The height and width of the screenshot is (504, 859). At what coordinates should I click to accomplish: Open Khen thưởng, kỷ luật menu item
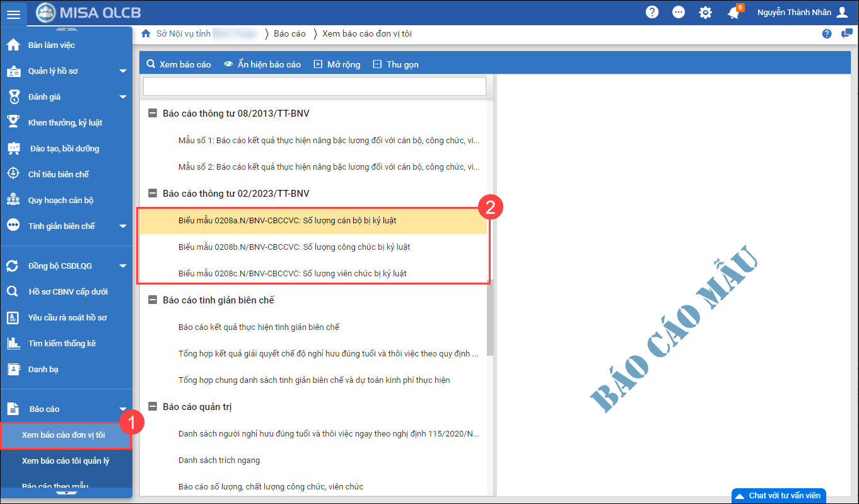[x=65, y=122]
